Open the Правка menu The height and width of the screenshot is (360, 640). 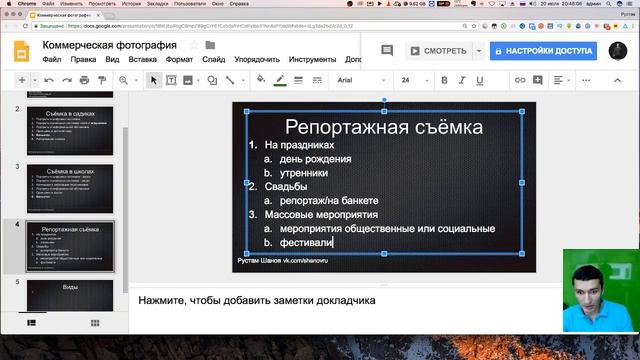point(83,60)
